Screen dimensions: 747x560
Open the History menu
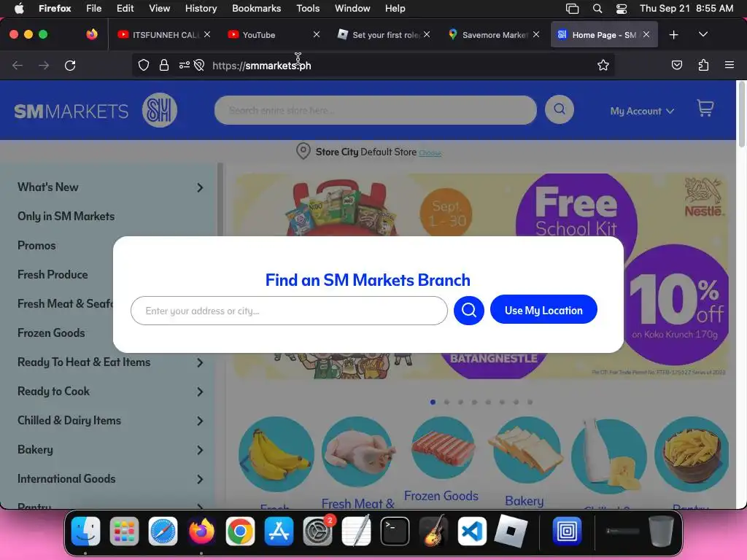(201, 8)
